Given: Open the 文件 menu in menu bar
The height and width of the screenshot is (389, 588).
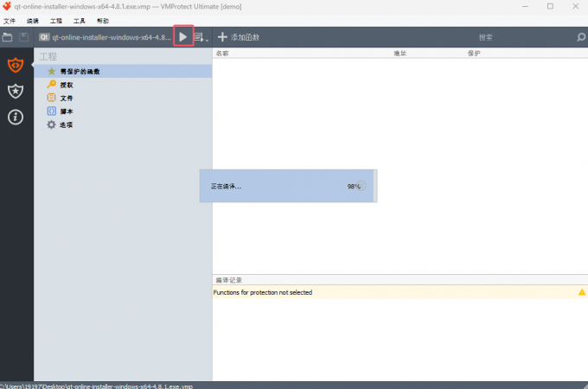Looking at the screenshot, I should 10,19.
